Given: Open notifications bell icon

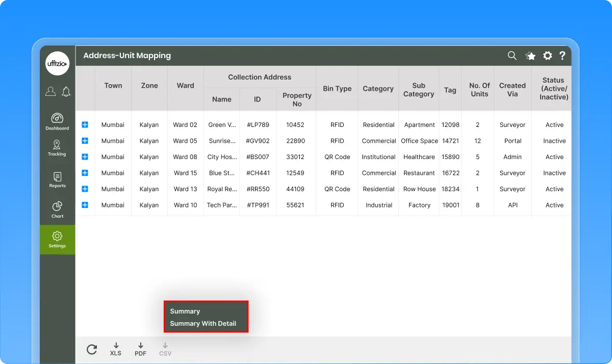Looking at the screenshot, I should point(66,91).
